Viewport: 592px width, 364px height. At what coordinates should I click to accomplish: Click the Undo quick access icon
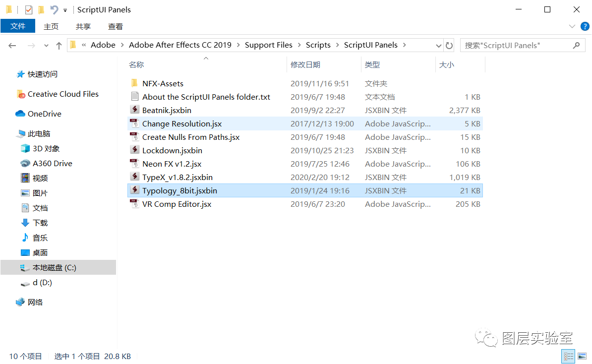click(55, 10)
